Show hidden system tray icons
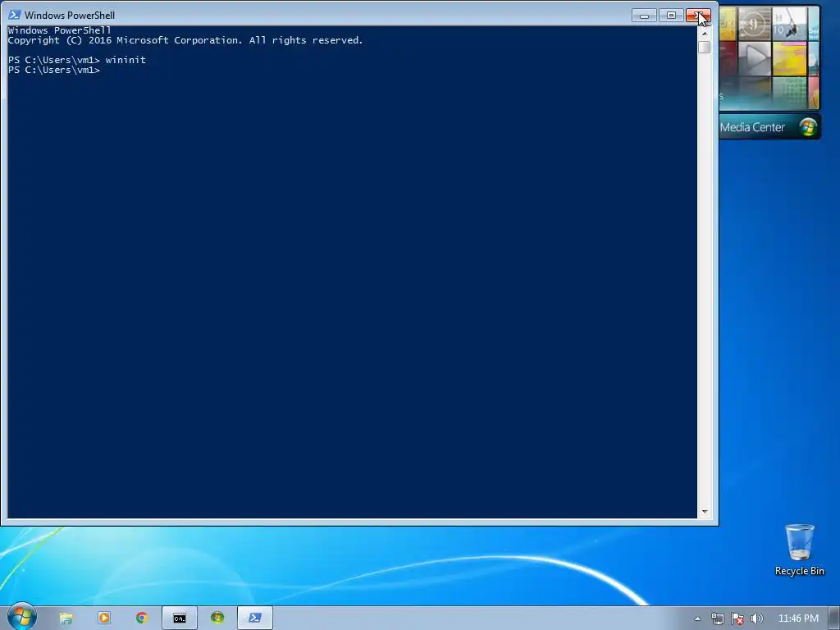Screen dimensions: 840x630 tap(697, 619)
